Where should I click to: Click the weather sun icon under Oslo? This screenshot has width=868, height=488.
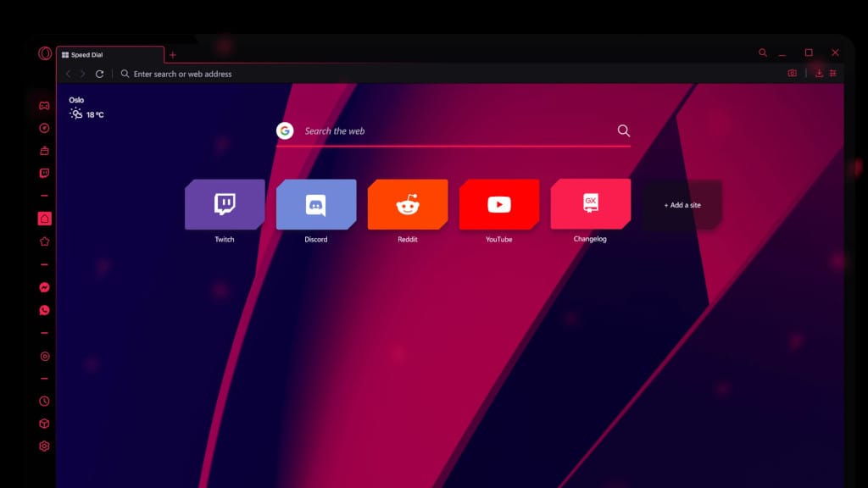pyautogui.click(x=75, y=114)
